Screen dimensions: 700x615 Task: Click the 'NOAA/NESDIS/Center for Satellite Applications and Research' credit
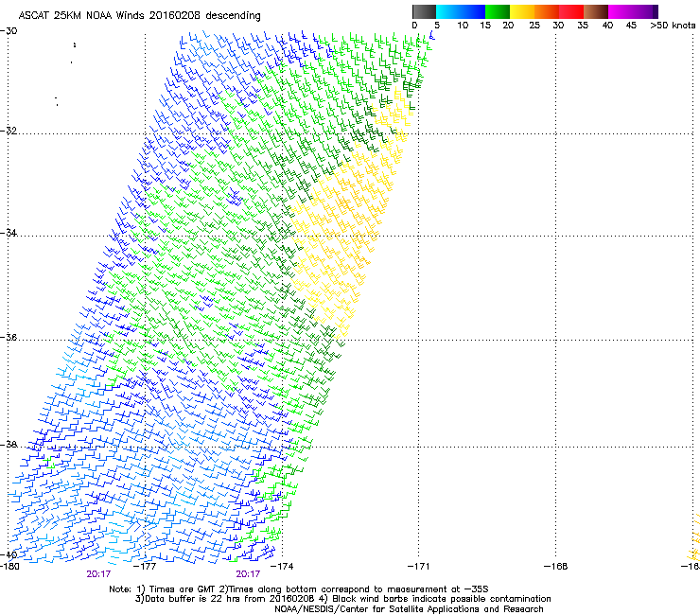409,609
